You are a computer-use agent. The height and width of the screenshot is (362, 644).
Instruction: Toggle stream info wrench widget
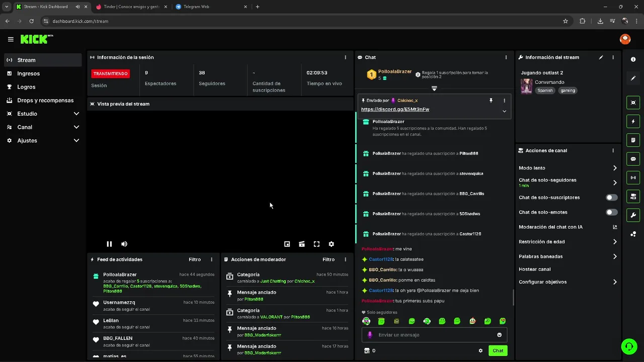click(x=633, y=215)
